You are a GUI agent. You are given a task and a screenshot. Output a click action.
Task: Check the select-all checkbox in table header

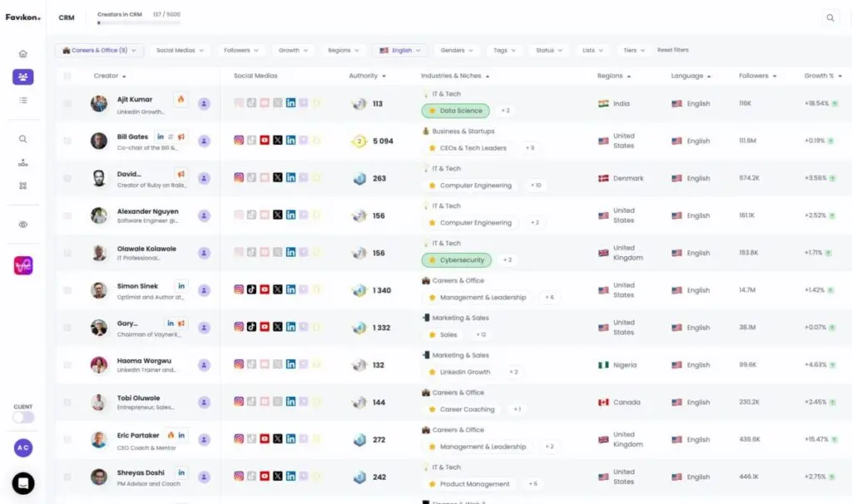67,77
